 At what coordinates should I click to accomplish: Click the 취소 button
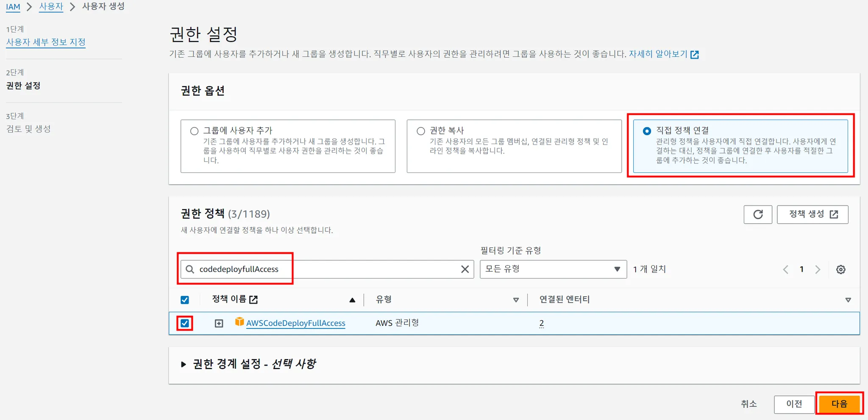pyautogui.click(x=748, y=404)
